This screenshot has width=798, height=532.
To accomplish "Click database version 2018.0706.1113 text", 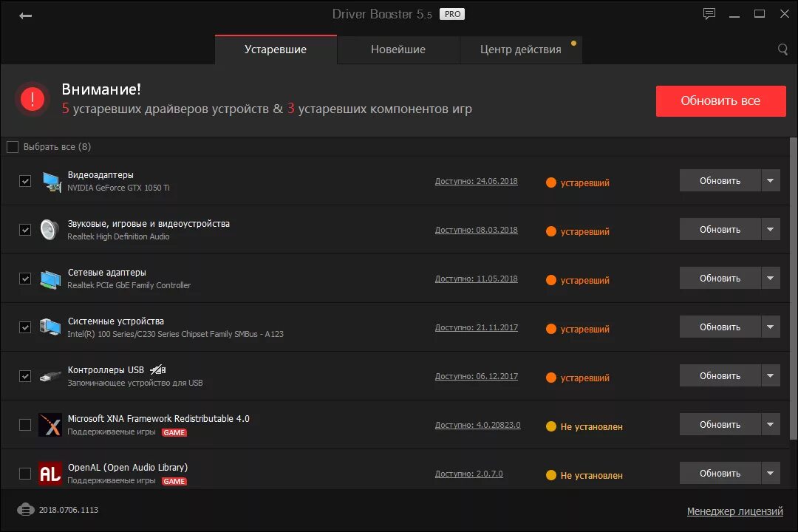I will pos(69,510).
